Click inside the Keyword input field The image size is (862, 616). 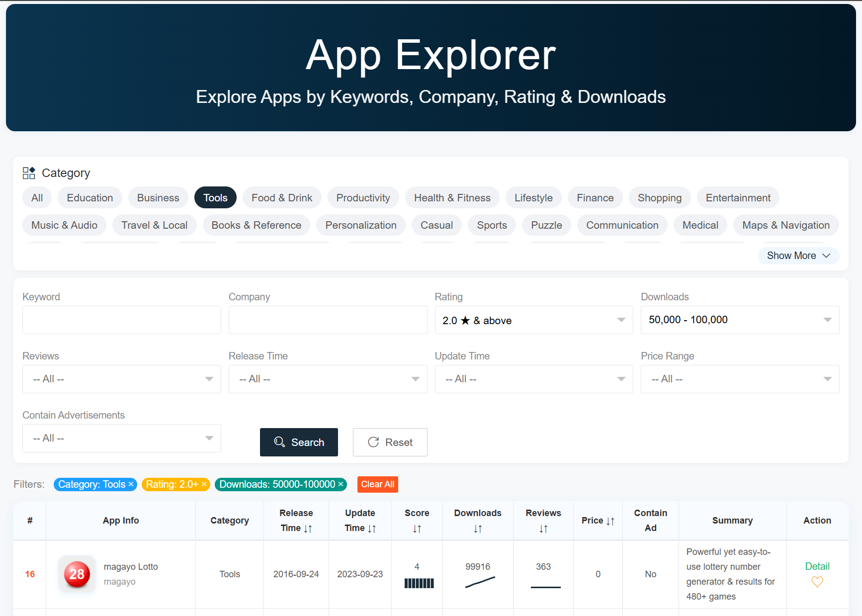121,320
